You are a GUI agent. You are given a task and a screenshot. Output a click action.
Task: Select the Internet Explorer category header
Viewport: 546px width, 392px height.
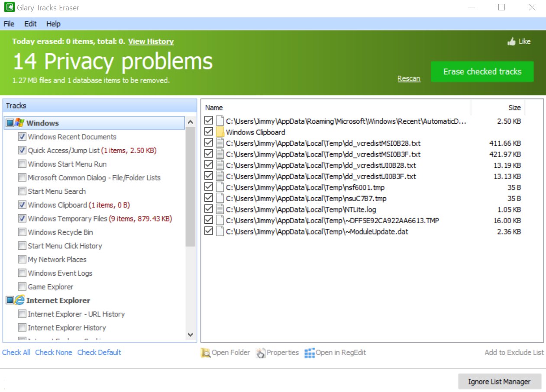point(58,300)
